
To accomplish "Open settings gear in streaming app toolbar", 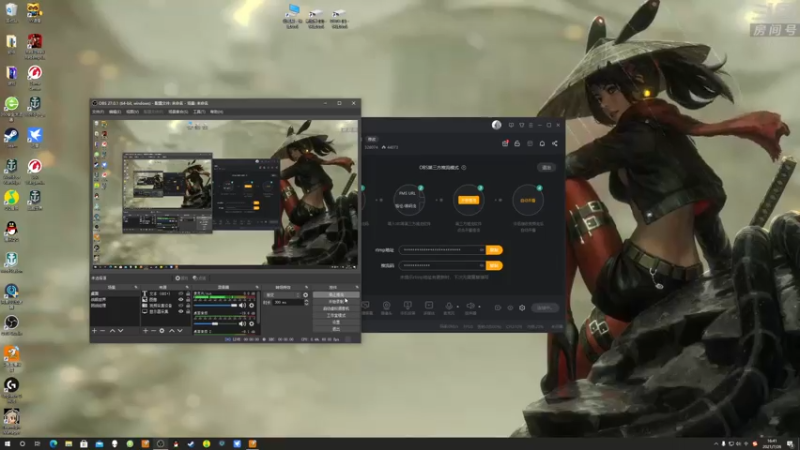I will point(522,308).
